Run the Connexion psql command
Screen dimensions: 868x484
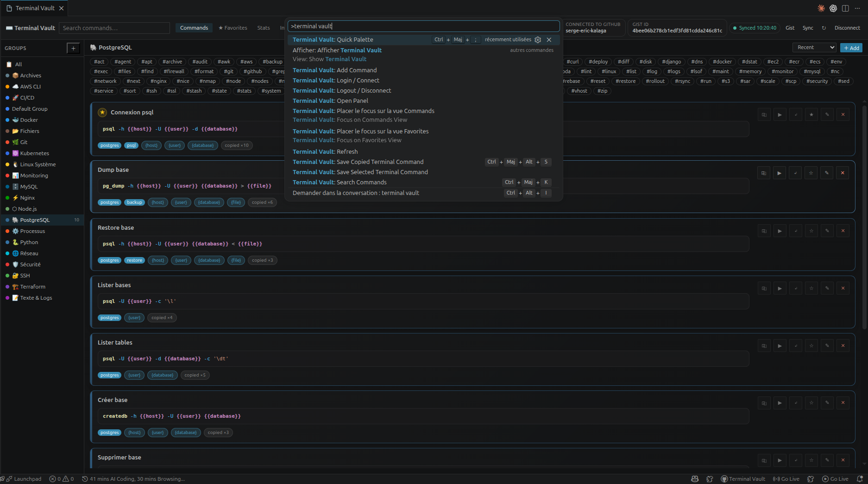780,114
